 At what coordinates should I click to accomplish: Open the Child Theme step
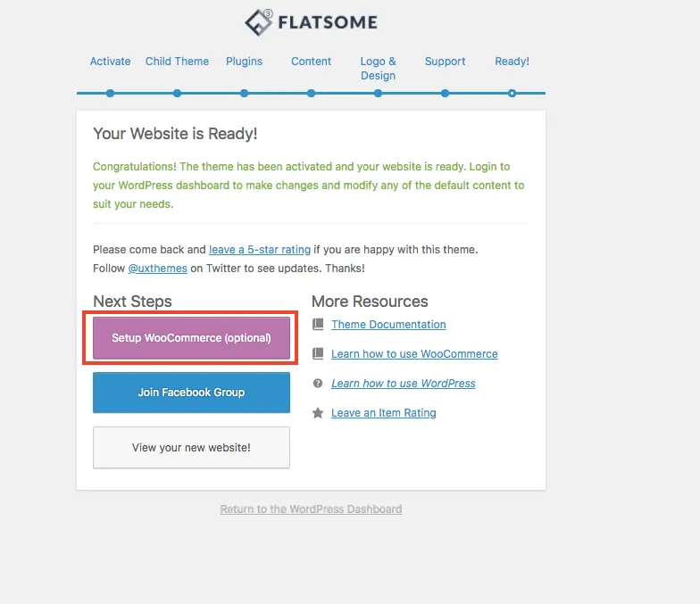click(x=177, y=61)
